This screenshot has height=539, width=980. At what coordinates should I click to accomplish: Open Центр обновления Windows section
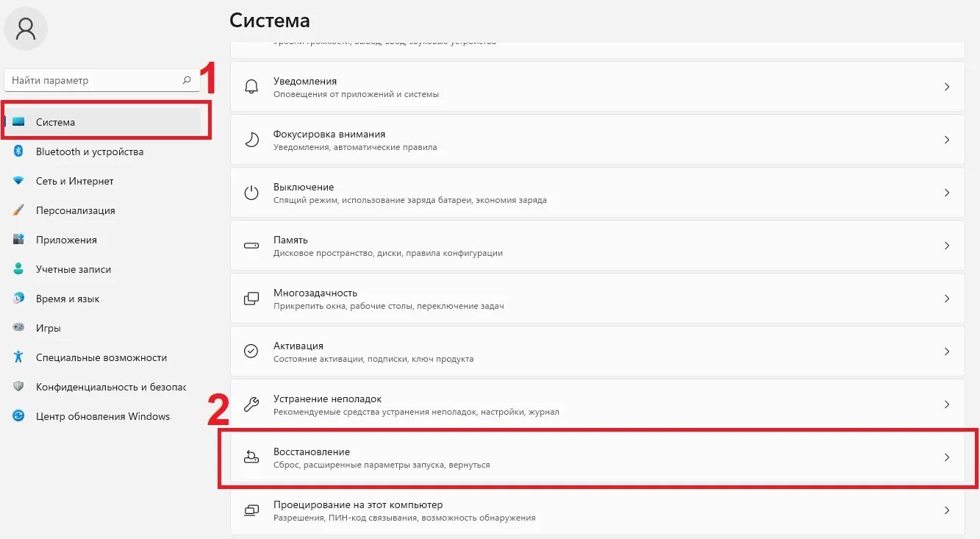click(x=102, y=416)
